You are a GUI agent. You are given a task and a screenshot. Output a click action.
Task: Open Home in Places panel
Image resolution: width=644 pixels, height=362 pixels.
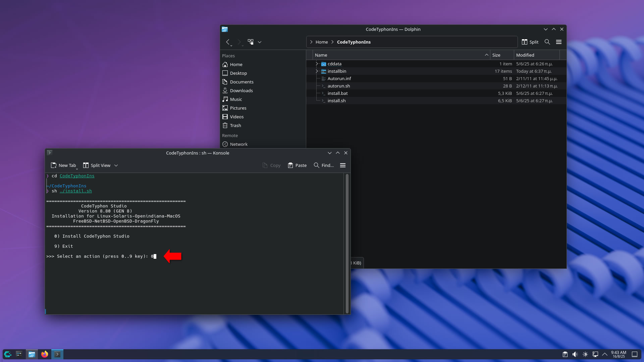[x=263, y=64]
